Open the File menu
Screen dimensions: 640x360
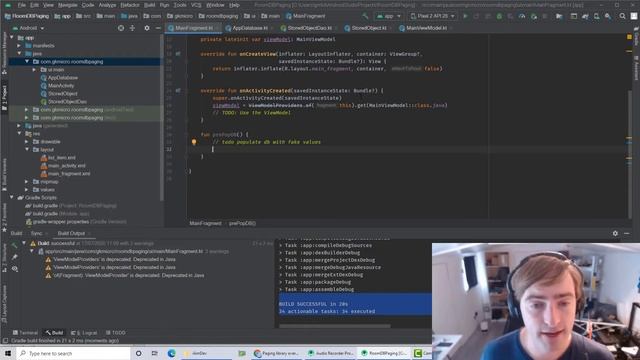22,5
